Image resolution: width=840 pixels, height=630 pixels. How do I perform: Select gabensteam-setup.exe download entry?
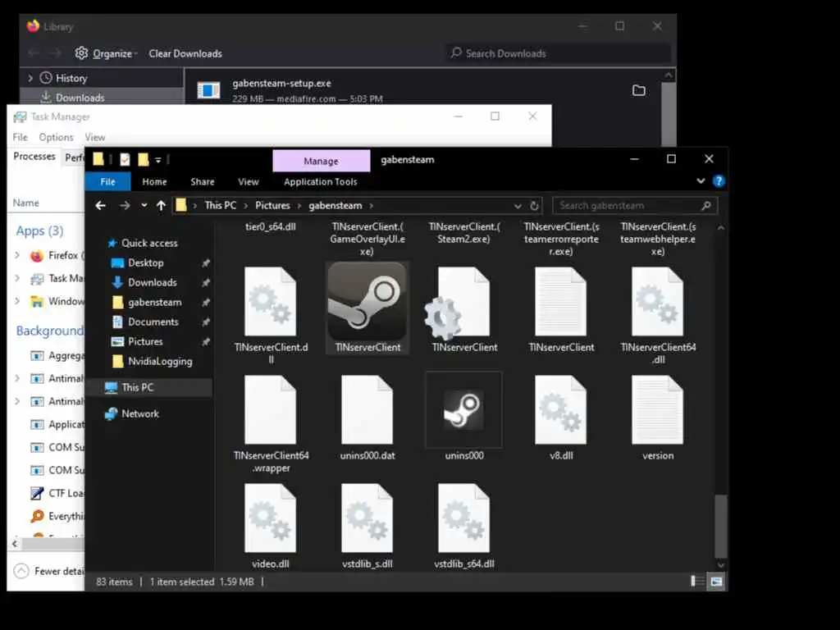point(422,90)
